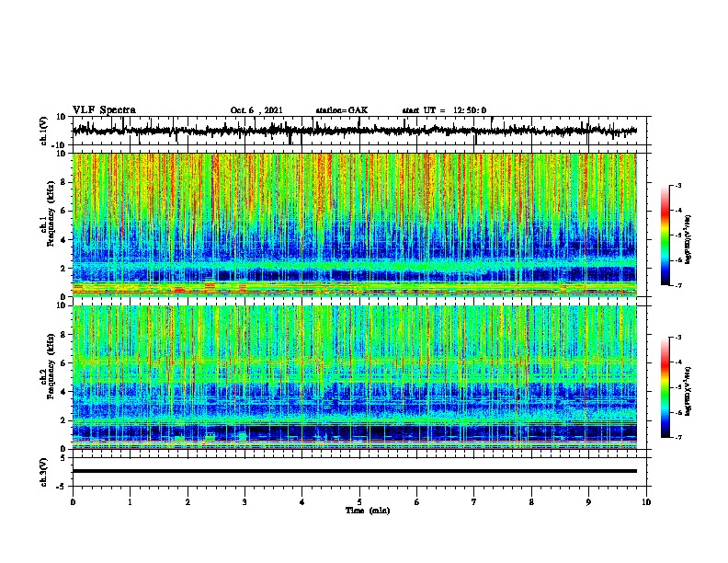
Task: Click the time axis end tick label "10"
Action: pos(646,502)
